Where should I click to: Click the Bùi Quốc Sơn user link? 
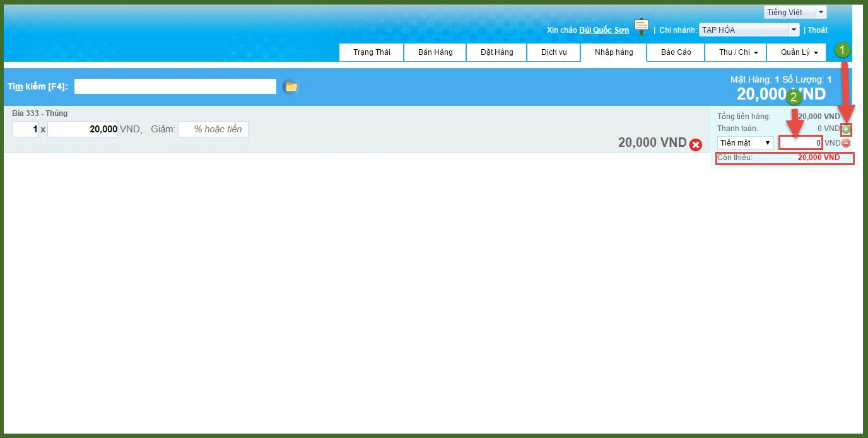(604, 30)
